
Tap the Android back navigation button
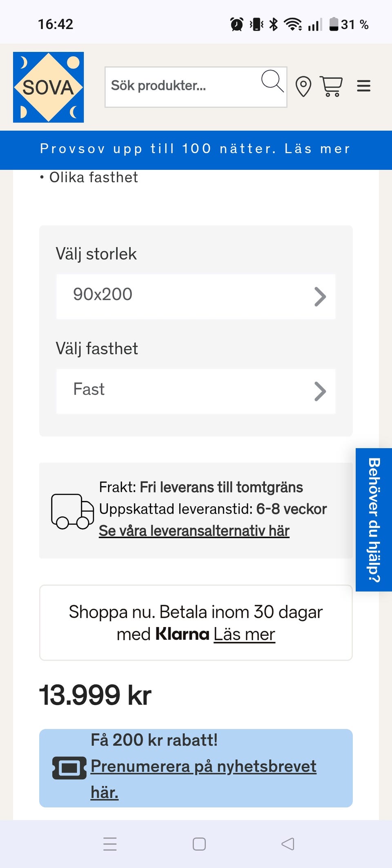tap(288, 844)
